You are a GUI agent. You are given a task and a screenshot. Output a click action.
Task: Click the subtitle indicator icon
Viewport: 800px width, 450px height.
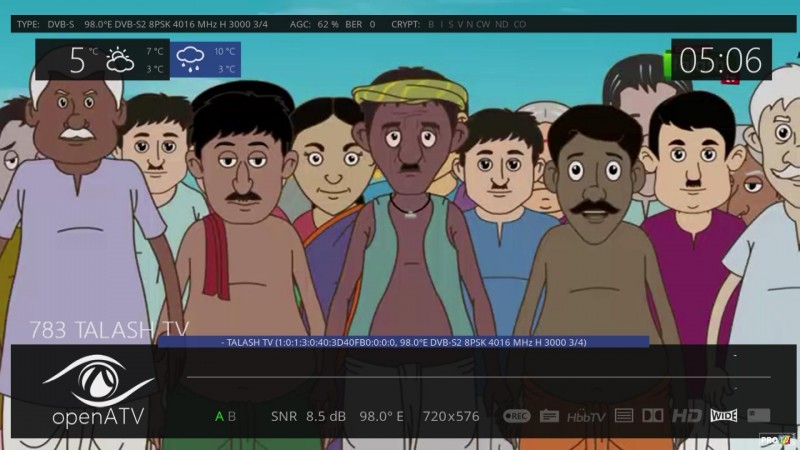[x=549, y=416]
